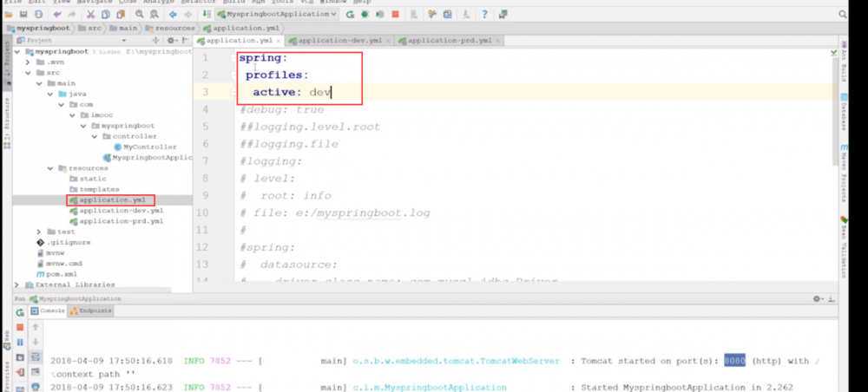Run with Coverage from the toolbar
This screenshot has width=868, height=392.
[x=380, y=15]
